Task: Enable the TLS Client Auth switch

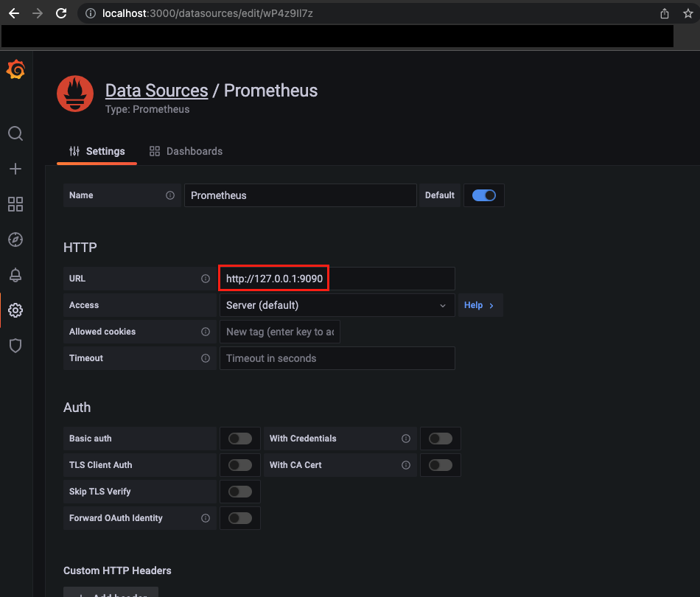Action: (x=240, y=465)
